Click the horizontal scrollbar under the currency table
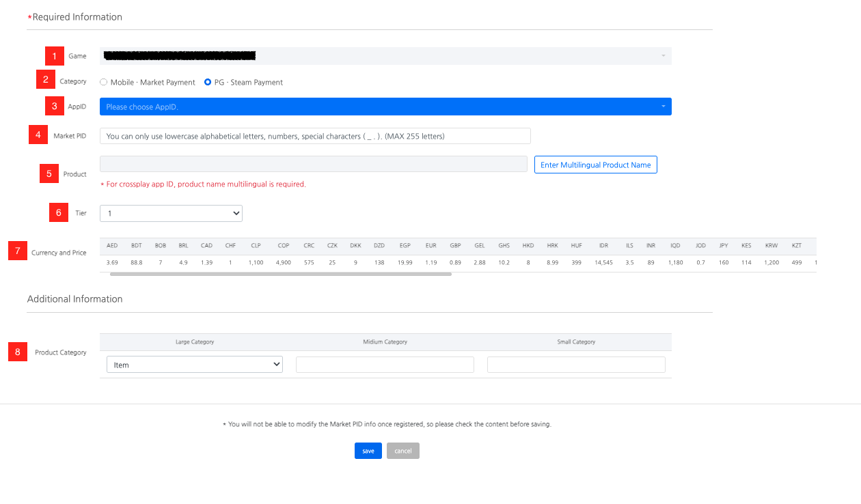 [x=280, y=274]
